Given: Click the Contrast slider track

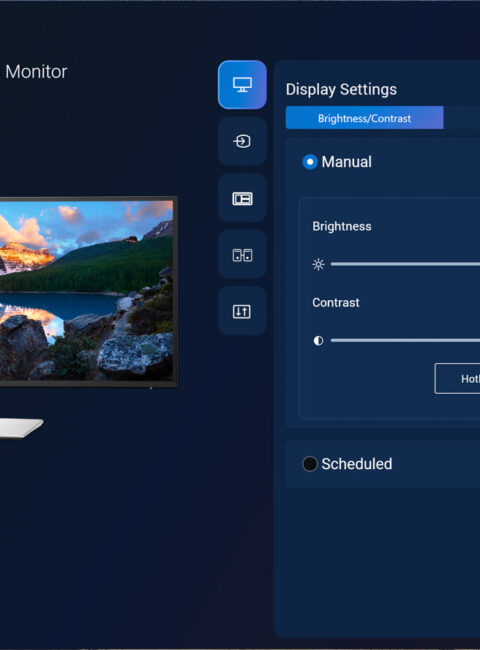Looking at the screenshot, I should 405,340.
